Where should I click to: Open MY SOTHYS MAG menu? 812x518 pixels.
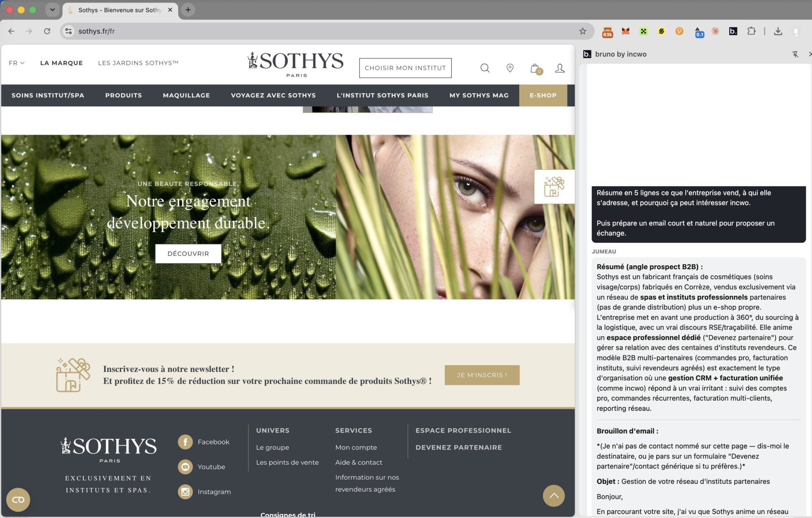(479, 95)
